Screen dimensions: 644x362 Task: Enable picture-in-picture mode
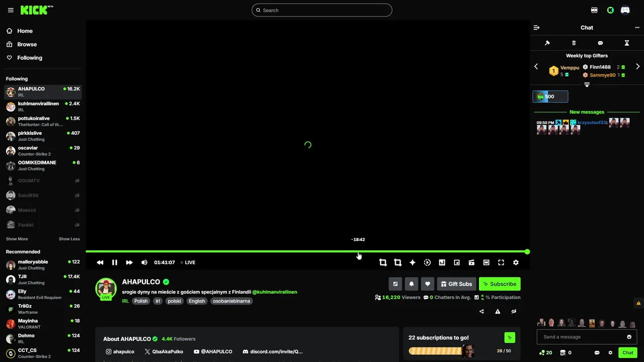tap(457, 262)
